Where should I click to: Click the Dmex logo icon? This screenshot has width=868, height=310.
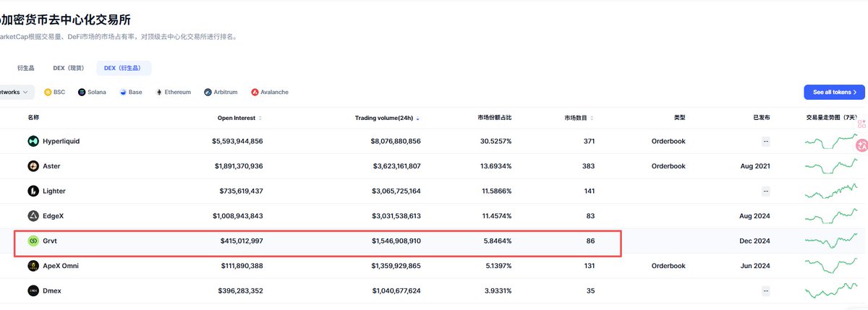tap(33, 290)
